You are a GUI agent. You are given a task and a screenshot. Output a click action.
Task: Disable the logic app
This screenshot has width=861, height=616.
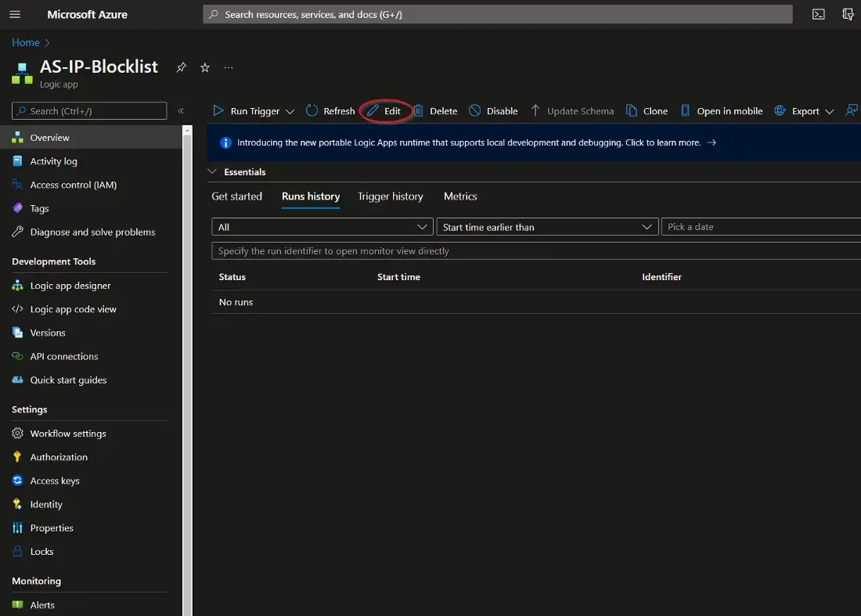tap(493, 111)
